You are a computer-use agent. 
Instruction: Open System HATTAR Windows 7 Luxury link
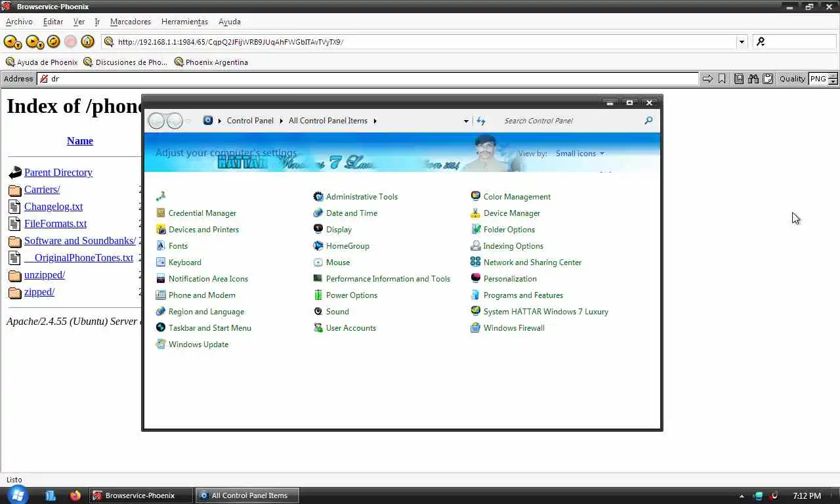(546, 312)
